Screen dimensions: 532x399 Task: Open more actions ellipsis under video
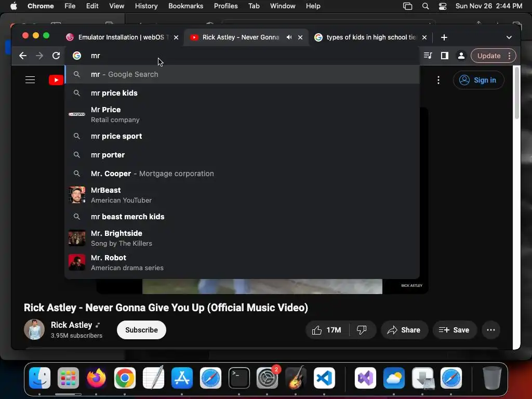tap(490, 330)
